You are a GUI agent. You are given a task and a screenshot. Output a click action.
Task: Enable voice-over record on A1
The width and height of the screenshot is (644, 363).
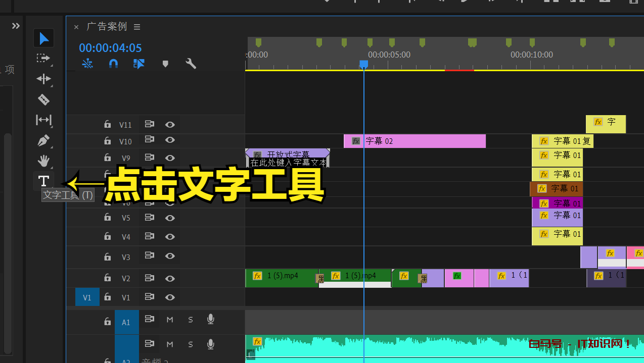point(211,320)
